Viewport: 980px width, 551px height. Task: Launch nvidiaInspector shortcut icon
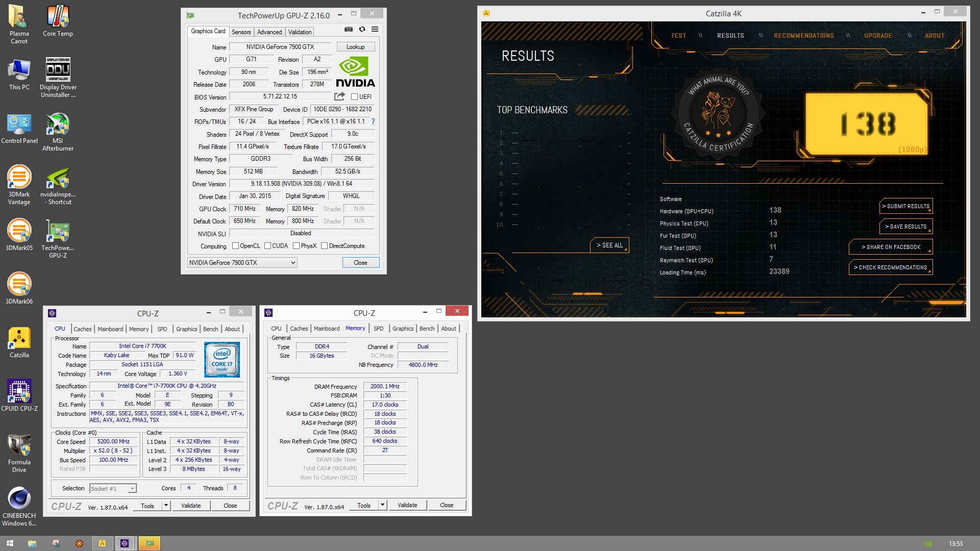coord(58,185)
